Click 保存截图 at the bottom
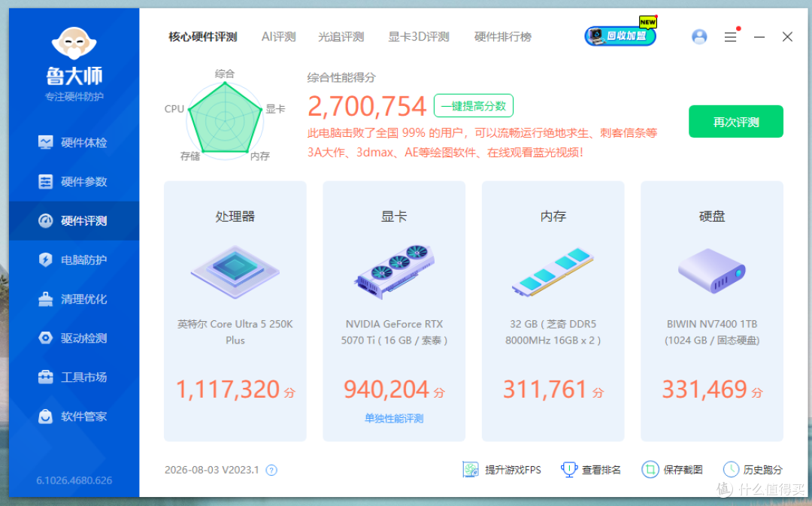Screen dimensions: 812x506 672,470
